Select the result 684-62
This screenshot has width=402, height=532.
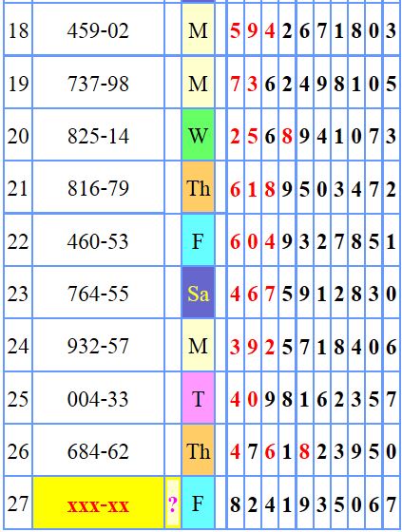coord(98,451)
